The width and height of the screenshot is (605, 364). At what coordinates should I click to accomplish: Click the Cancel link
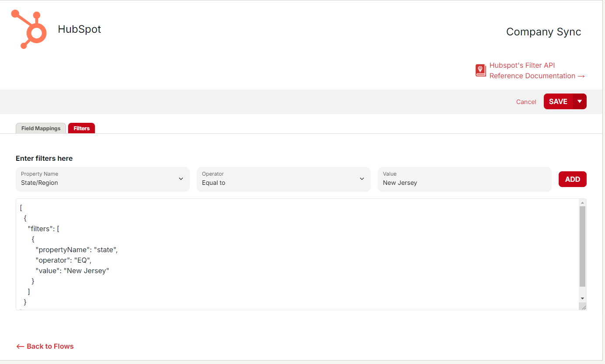[526, 102]
